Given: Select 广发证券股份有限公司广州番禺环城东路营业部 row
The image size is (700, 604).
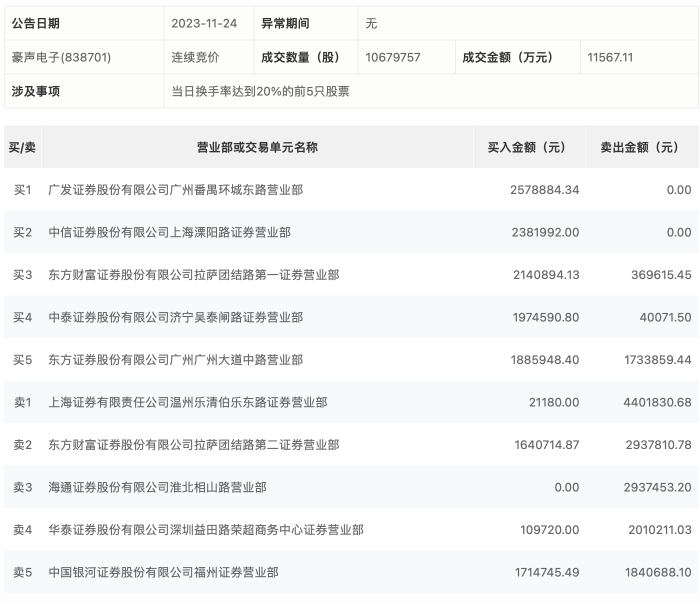Looking at the screenshot, I should click(351, 190).
